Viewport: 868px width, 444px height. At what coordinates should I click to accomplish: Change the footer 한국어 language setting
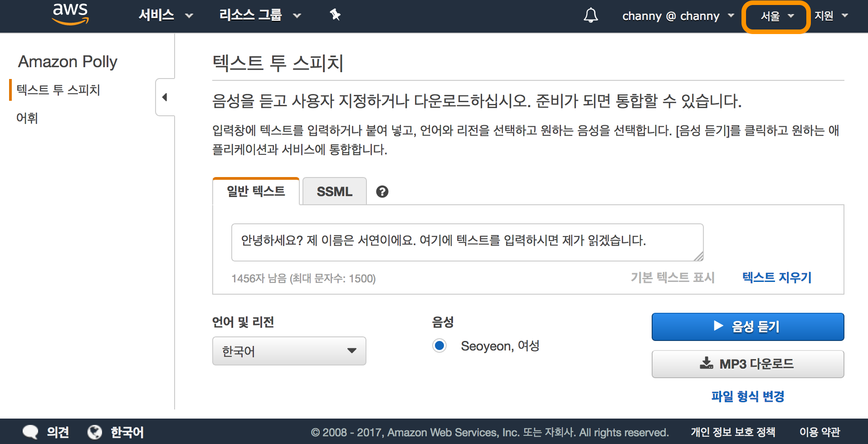pyautogui.click(x=116, y=432)
